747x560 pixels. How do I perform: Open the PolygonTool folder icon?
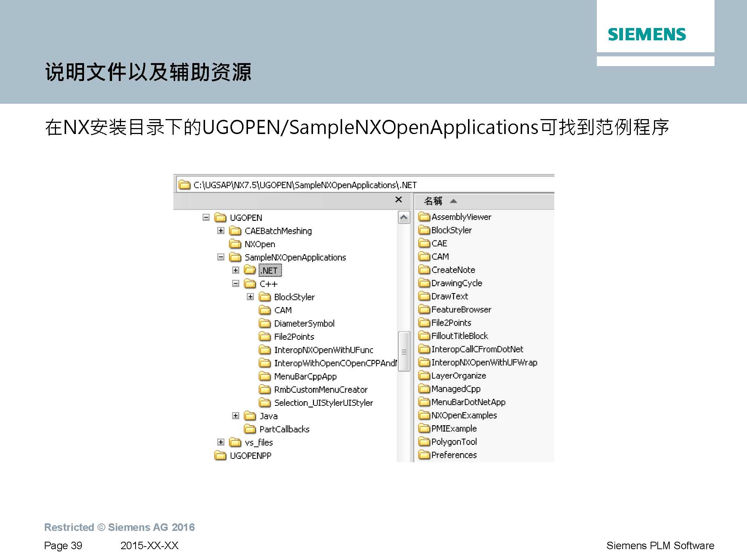[424, 442]
